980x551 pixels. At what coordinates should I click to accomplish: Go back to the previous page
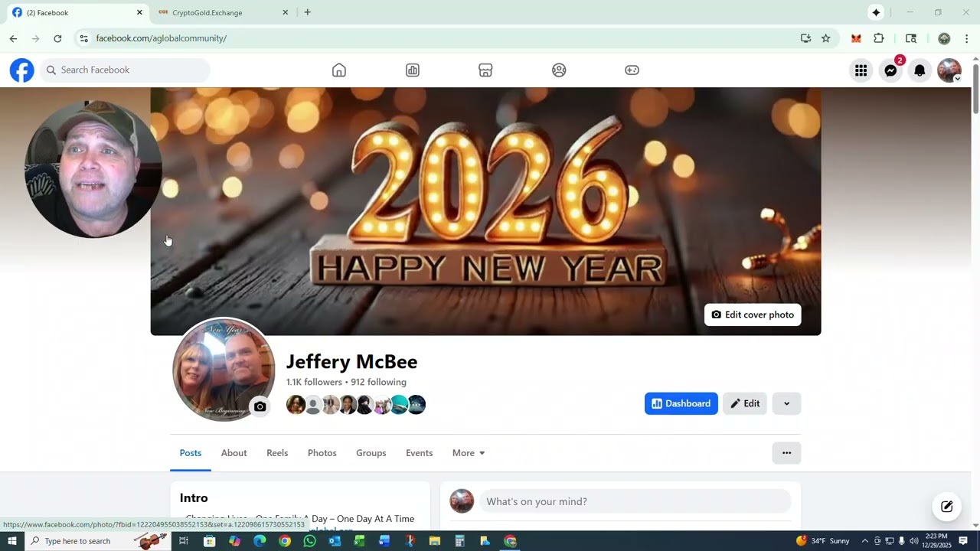(13, 38)
